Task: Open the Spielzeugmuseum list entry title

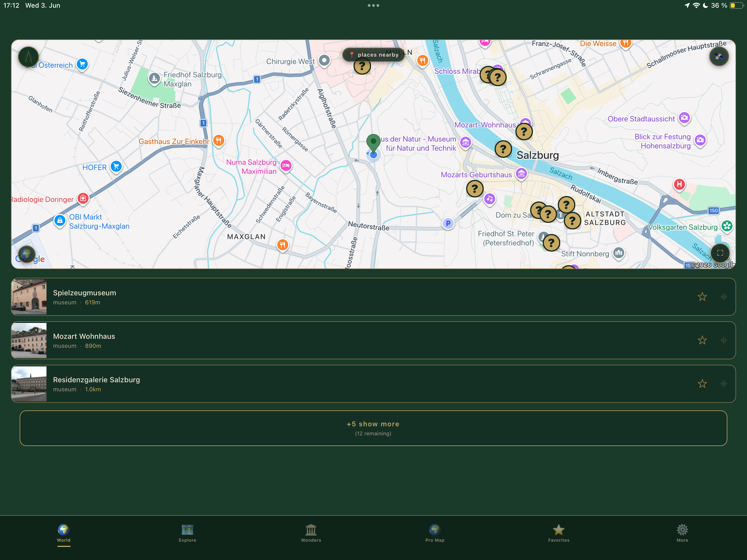Action: tap(84, 293)
